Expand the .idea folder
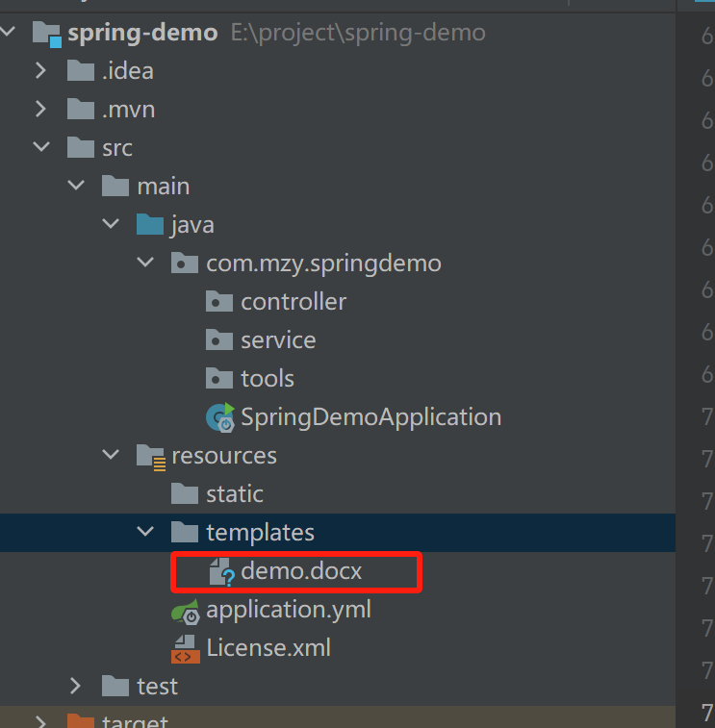Viewport: 715px width, 728px height. pyautogui.click(x=40, y=71)
